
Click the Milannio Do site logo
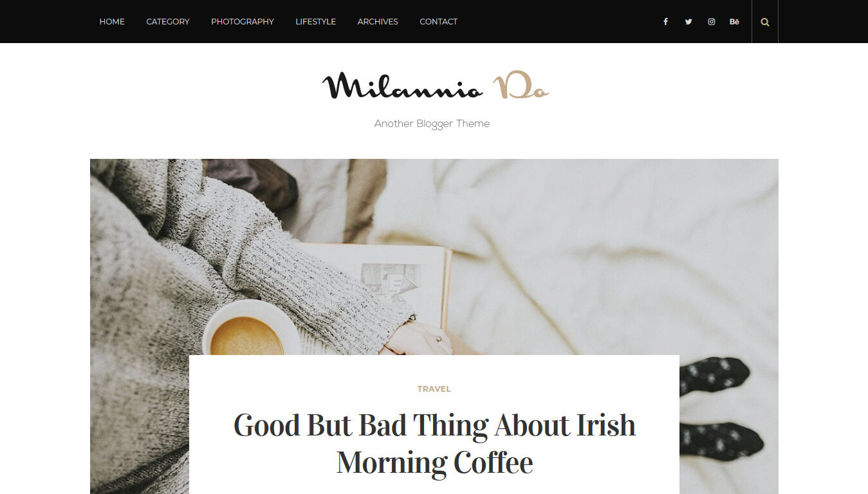pyautogui.click(x=435, y=86)
